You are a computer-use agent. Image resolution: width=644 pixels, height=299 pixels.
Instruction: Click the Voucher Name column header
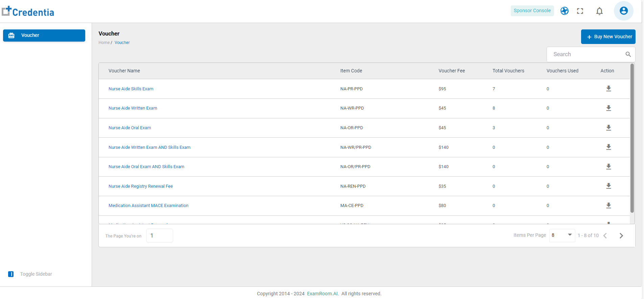124,71
